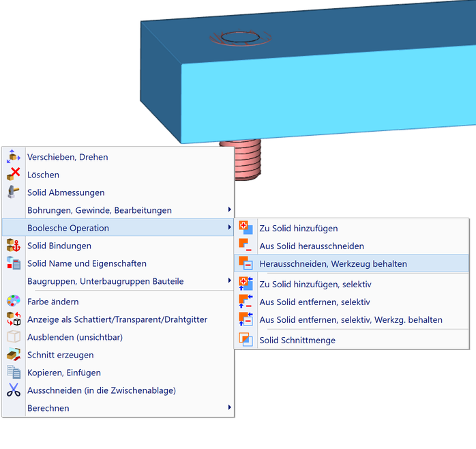Click the Schnitt erzeugen icon

[x=14, y=355]
